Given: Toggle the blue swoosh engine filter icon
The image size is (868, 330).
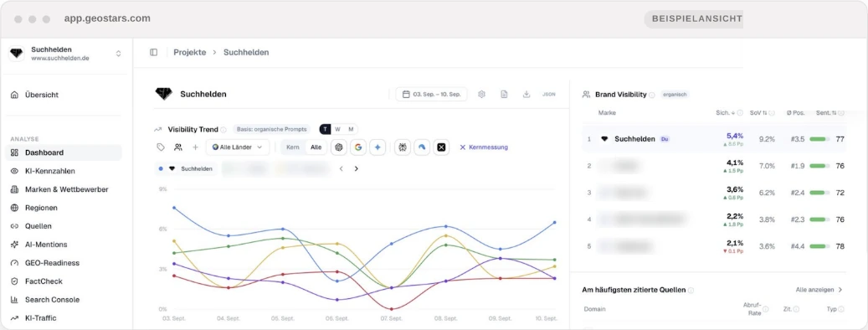Looking at the screenshot, I should (x=422, y=147).
